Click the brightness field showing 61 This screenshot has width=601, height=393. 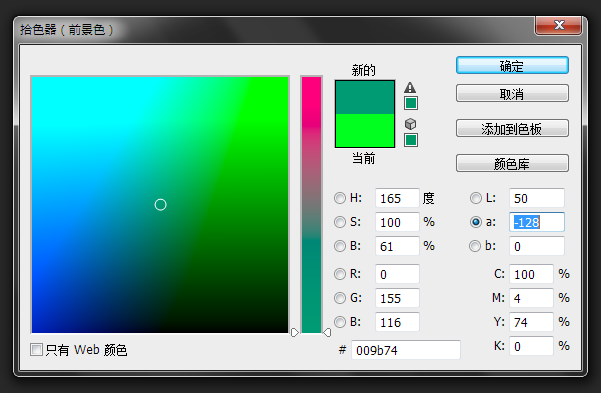[x=397, y=246]
